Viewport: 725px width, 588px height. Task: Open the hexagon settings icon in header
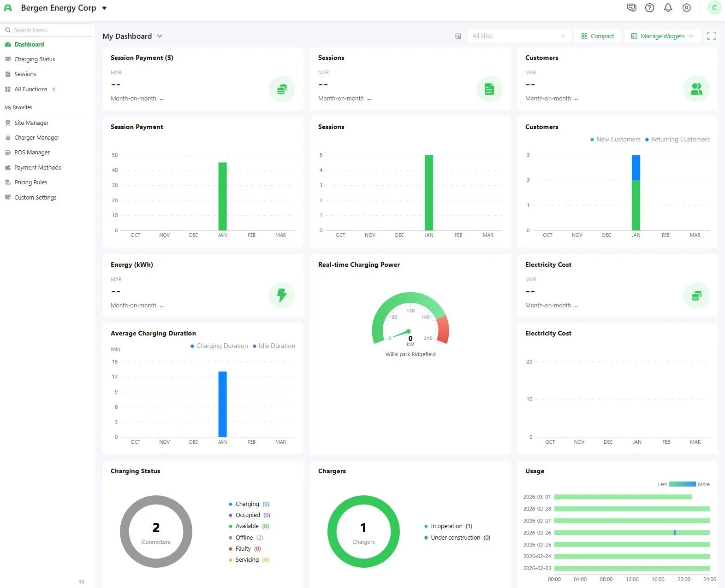[x=687, y=8]
